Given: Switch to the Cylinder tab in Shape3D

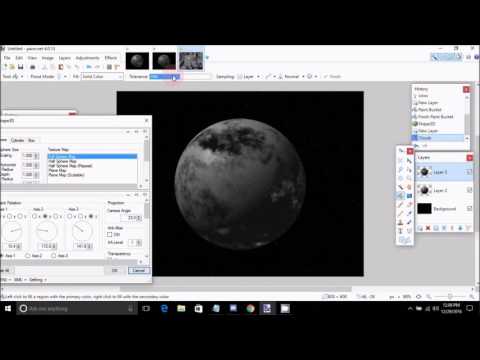Looking at the screenshot, I should pos(17,140).
